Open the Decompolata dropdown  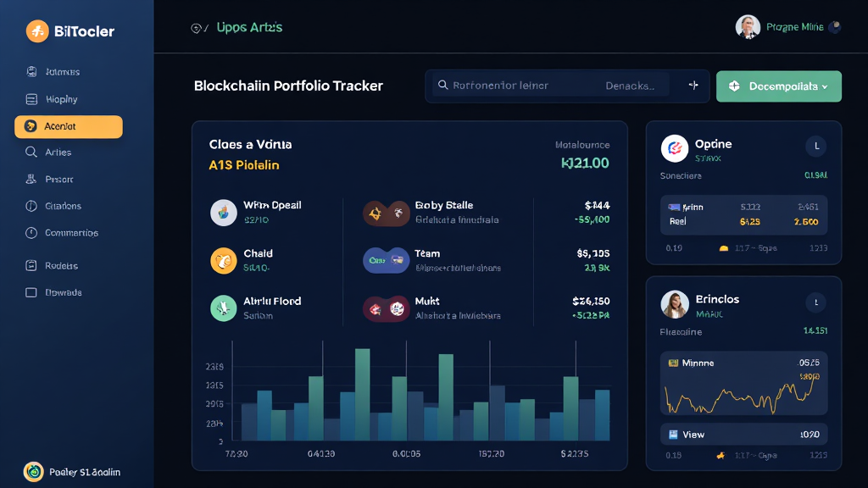coord(777,86)
